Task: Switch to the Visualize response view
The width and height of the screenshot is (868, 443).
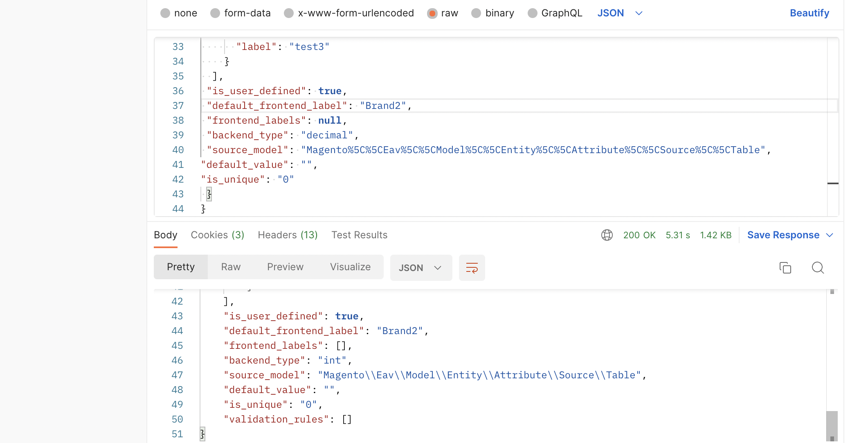Action: click(x=350, y=267)
